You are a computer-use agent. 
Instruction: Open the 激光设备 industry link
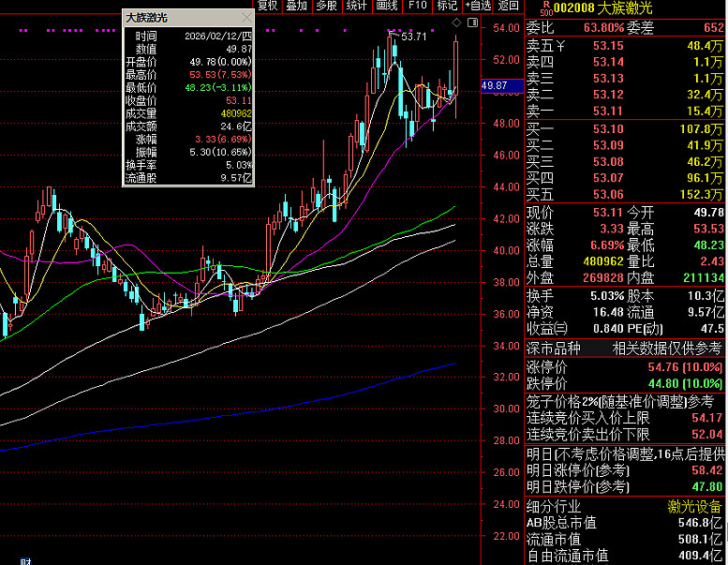[x=694, y=506]
